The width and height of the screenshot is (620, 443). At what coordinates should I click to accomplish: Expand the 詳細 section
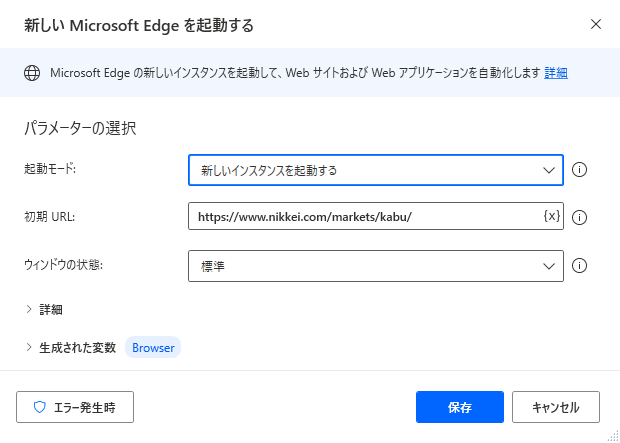pos(44,310)
